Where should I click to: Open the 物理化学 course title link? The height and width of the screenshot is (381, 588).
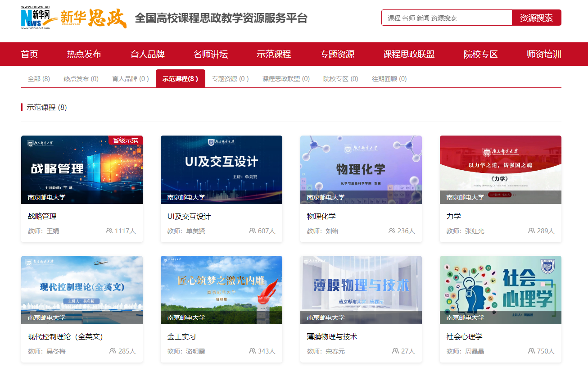point(321,217)
